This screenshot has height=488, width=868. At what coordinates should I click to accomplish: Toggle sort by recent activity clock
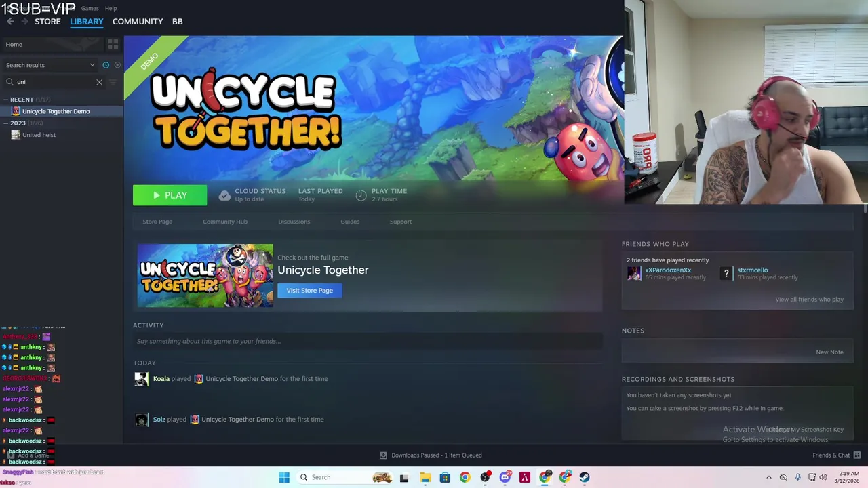tap(106, 65)
